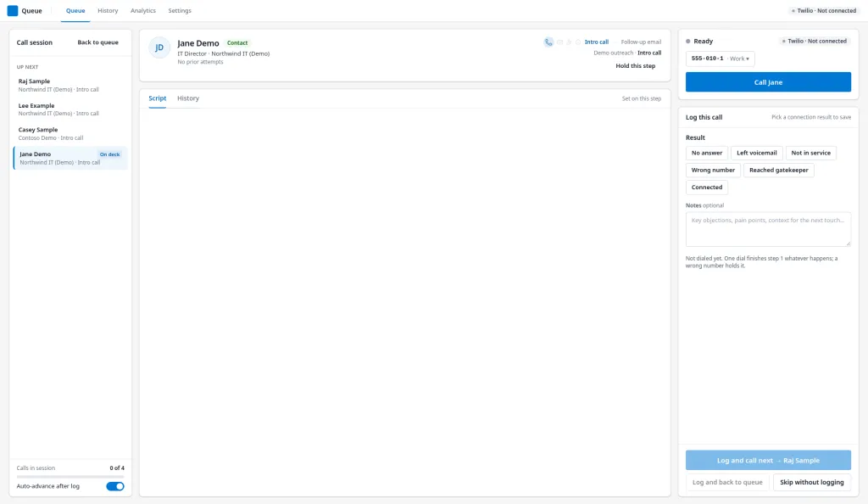
Task: Click the phone step icon beside Intro call
Action: click(548, 42)
